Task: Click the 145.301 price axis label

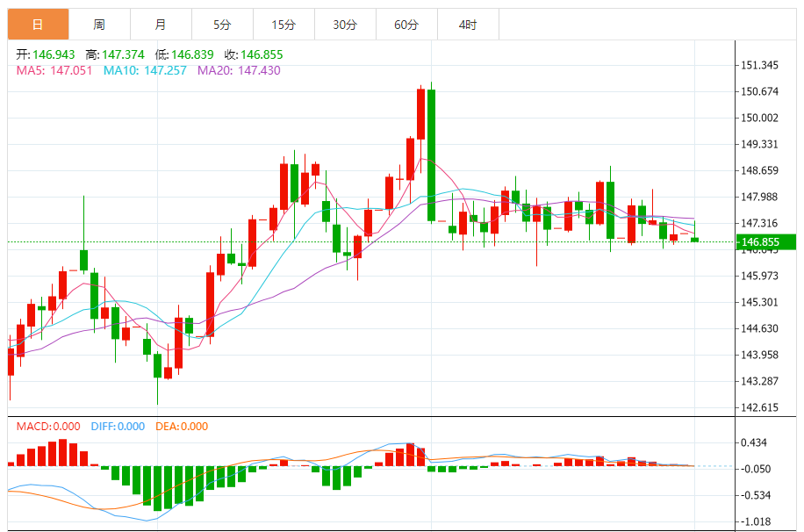Action: click(x=759, y=302)
